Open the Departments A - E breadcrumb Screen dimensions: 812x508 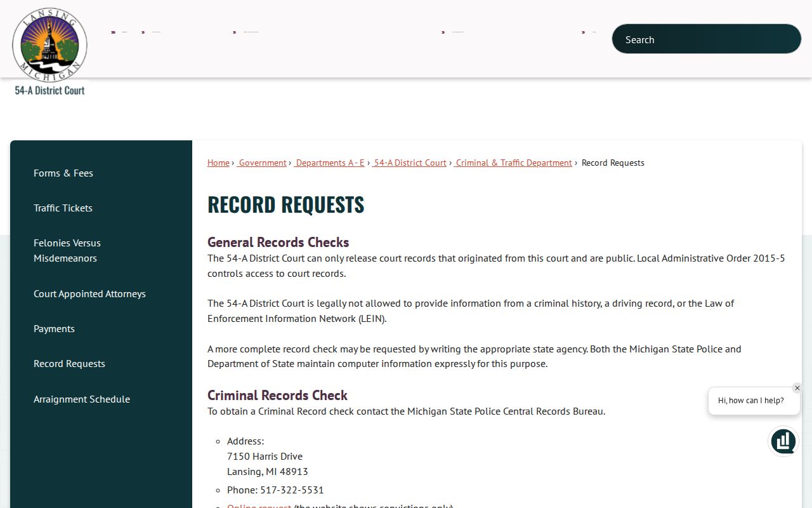330,163
